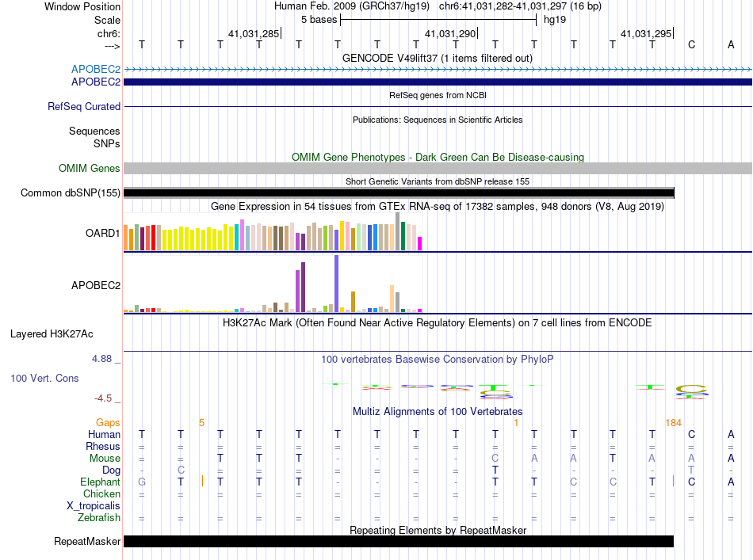Image resolution: width=753 pixels, height=560 pixels.
Task: Click the light-blue APOBEC2 transcript label
Action: [96, 69]
